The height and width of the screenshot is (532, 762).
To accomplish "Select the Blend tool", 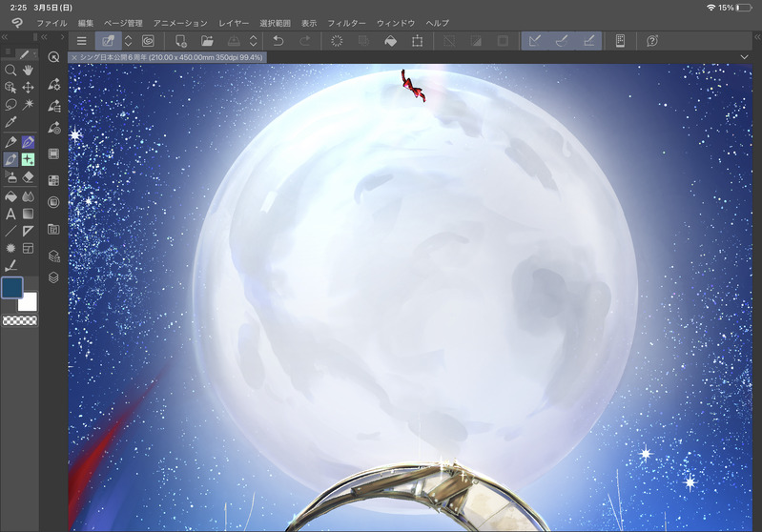I will click(x=28, y=196).
